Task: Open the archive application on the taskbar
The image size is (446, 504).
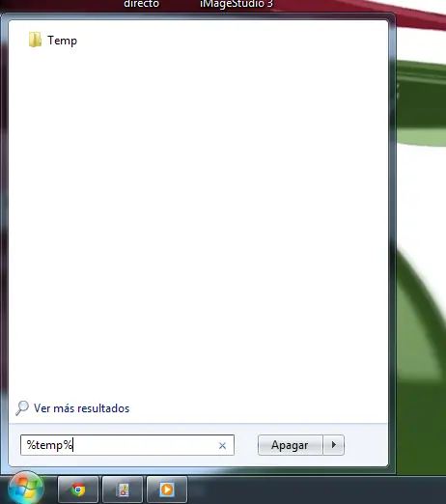Action: coord(123,490)
